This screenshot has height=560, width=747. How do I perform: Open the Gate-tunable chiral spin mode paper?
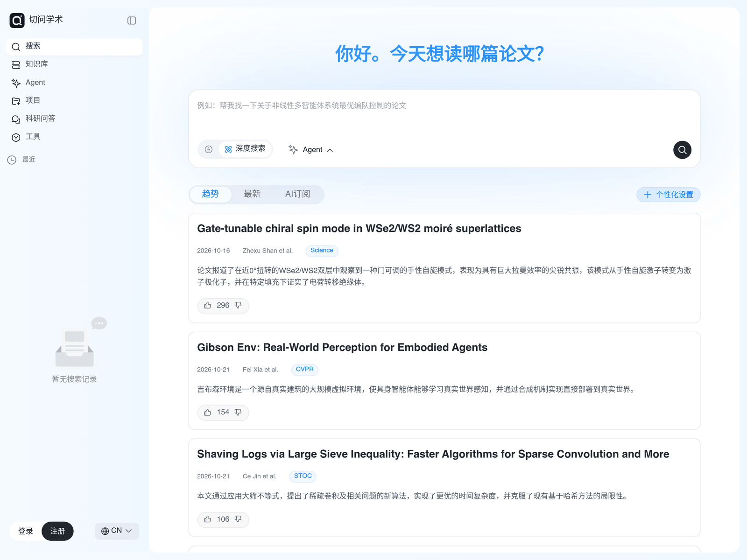[x=359, y=229]
